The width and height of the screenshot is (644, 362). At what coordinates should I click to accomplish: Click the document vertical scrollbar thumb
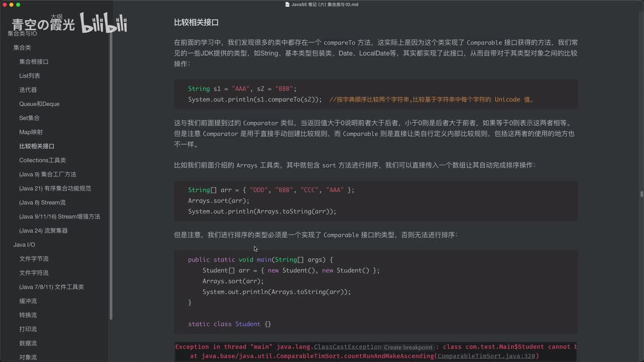pos(641,194)
